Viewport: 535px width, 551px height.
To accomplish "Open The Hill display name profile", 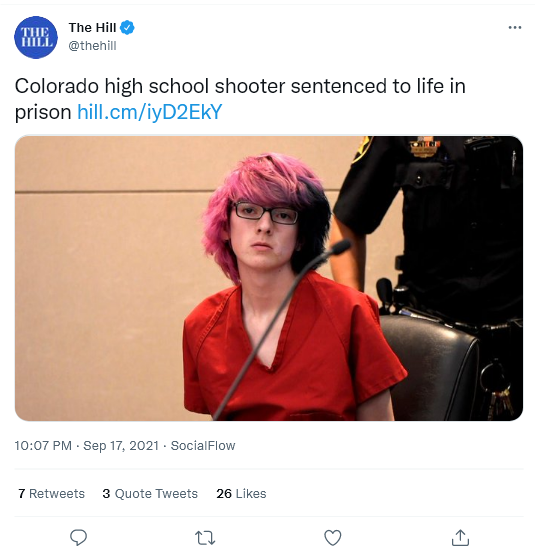I will click(92, 27).
